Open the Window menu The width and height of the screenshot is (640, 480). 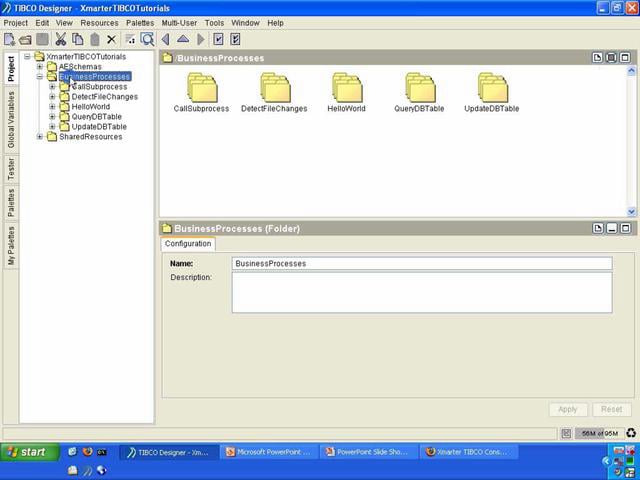[x=245, y=23]
